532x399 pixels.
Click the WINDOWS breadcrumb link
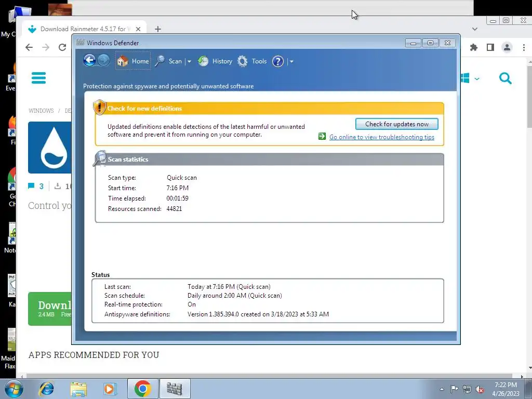click(x=41, y=111)
